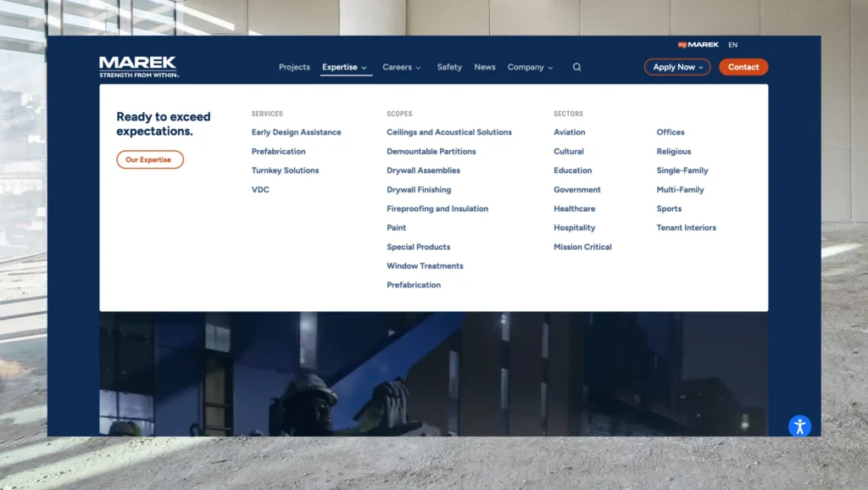Open the Aviation sector

pos(569,132)
